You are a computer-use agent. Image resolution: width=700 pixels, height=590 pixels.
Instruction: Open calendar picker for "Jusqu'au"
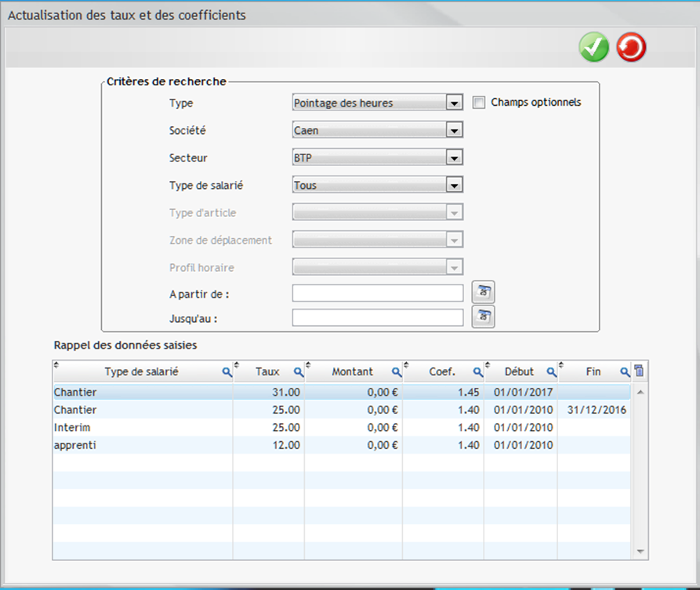coord(483,317)
